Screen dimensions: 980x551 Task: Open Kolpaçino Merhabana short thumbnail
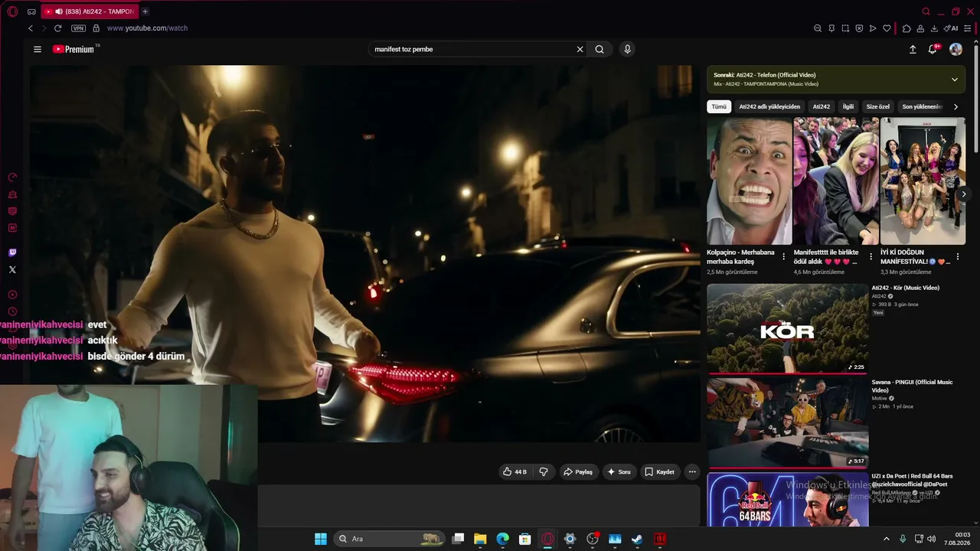tap(749, 181)
